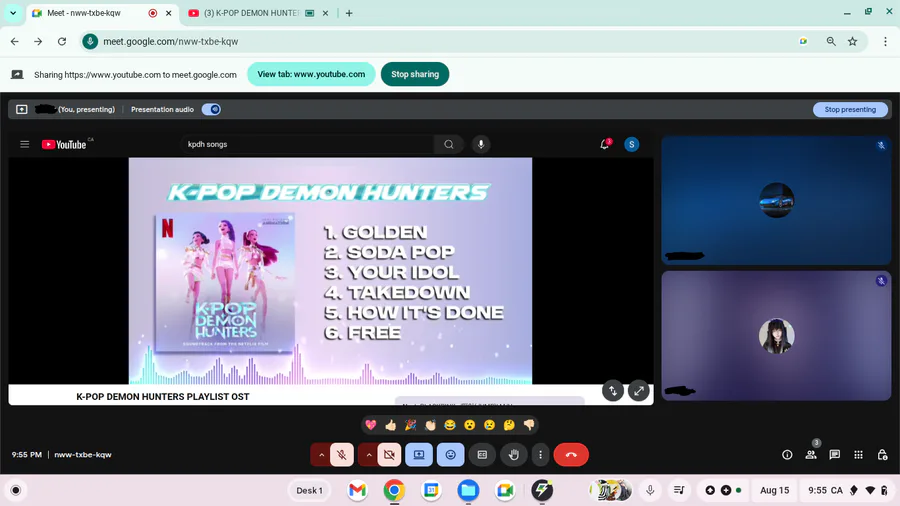This screenshot has height=506, width=900.
Task: Open Gmail from the shelf
Action: [x=357, y=491]
